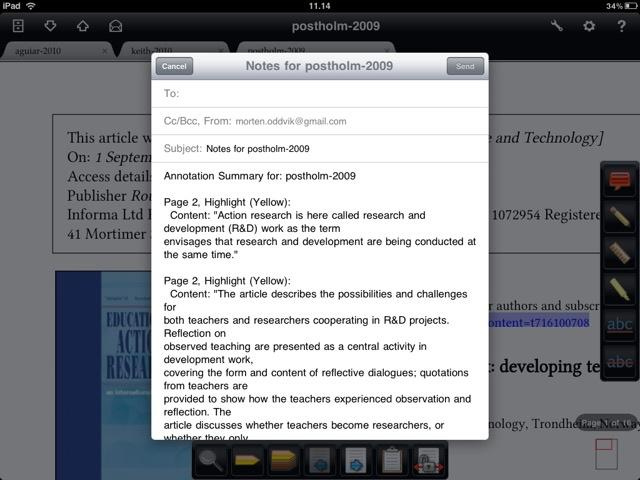Tap the postholm-2009 document title in toolbar
Screen dimensions: 640x480
336,26
